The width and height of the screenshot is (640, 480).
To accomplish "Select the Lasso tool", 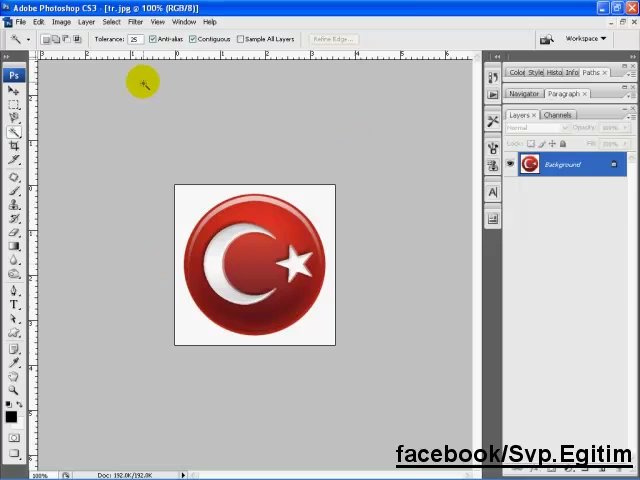I will (13, 118).
